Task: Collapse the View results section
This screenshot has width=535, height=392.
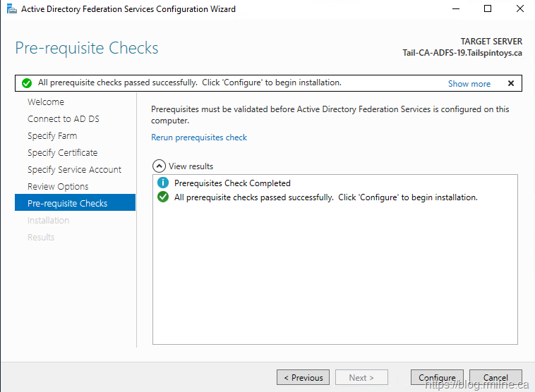Action: click(x=159, y=166)
